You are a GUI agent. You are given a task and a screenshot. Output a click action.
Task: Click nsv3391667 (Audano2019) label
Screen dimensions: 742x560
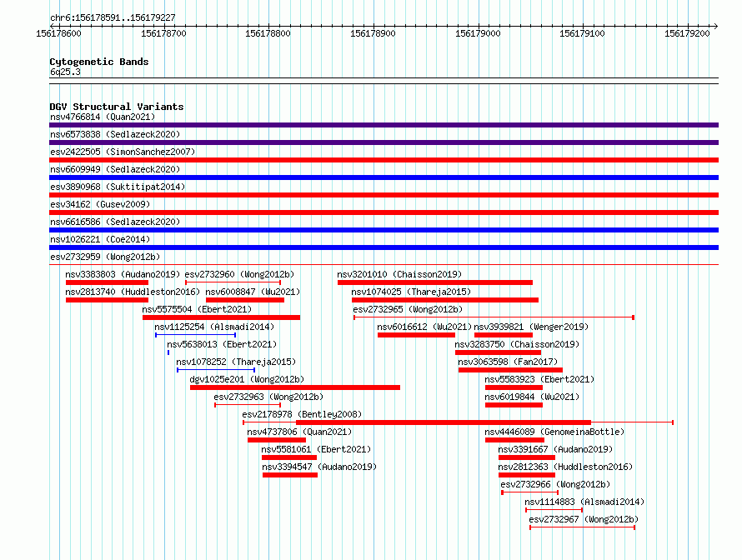coord(555,449)
